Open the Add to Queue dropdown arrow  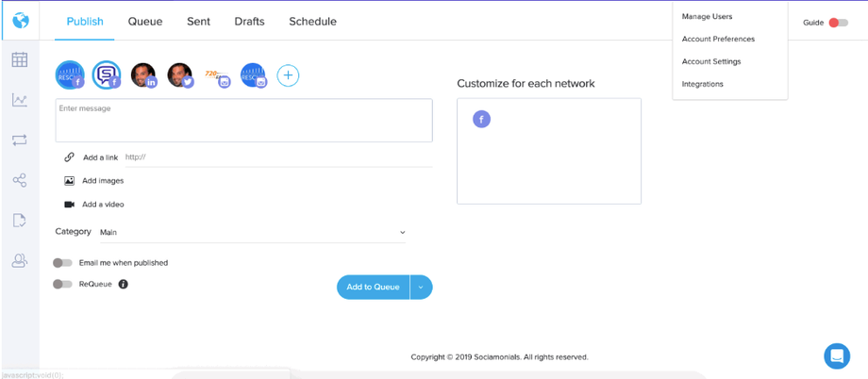[421, 288]
